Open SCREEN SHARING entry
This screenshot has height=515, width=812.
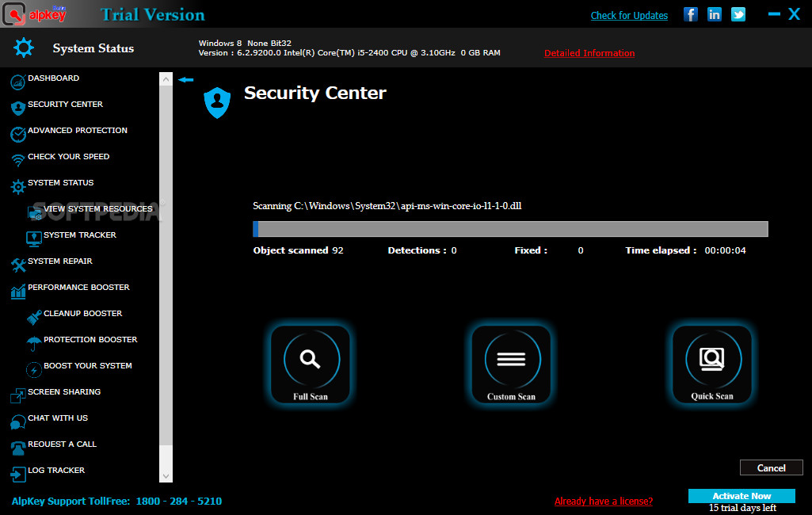[x=64, y=391]
